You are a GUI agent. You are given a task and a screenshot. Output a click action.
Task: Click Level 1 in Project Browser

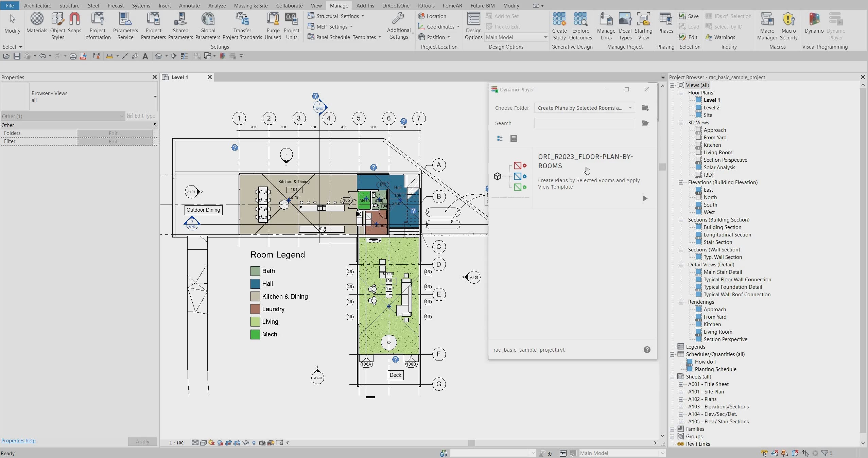point(712,100)
